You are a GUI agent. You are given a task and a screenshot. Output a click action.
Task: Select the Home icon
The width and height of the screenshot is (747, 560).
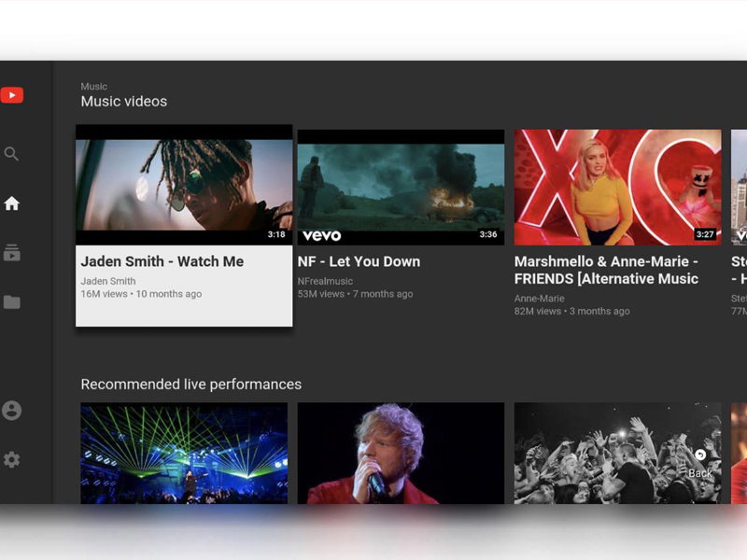tap(12, 203)
